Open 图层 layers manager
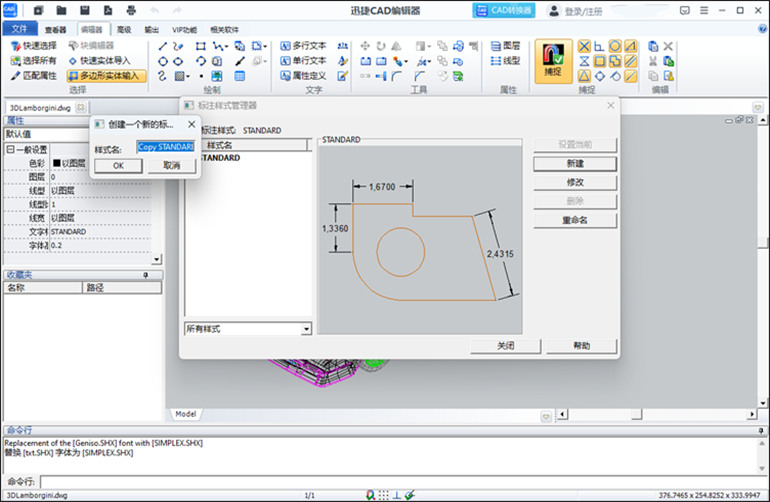This screenshot has height=502, width=770. tap(505, 46)
